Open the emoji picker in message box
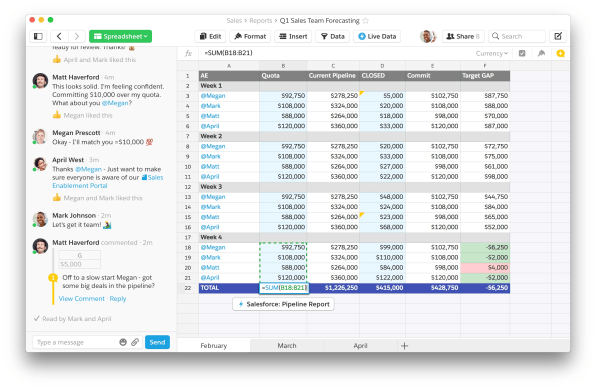The height and width of the screenshot is (389, 596). click(123, 342)
